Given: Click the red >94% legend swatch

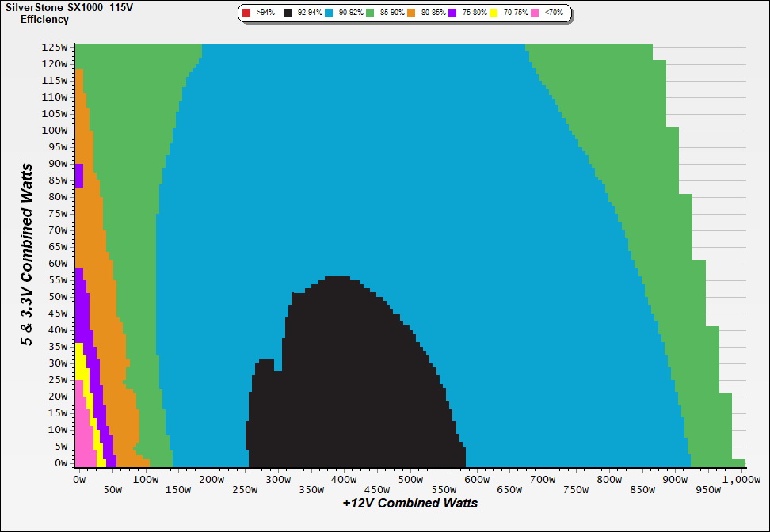Looking at the screenshot, I should coord(246,13).
